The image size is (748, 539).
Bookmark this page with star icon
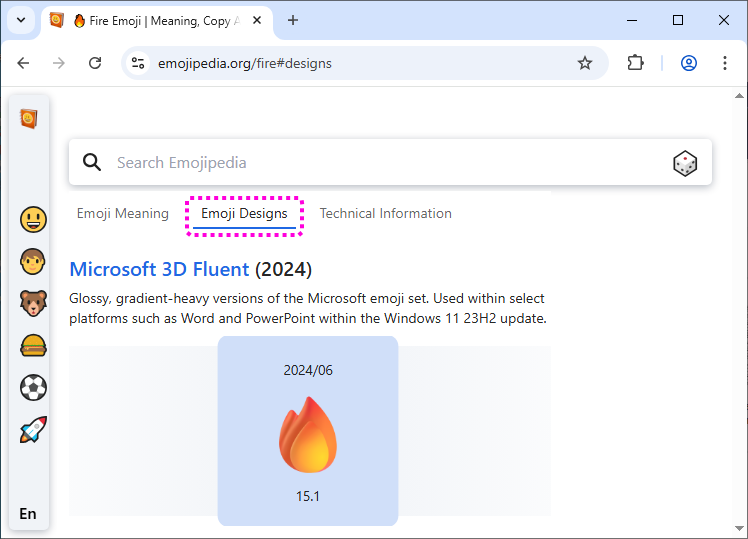[585, 63]
